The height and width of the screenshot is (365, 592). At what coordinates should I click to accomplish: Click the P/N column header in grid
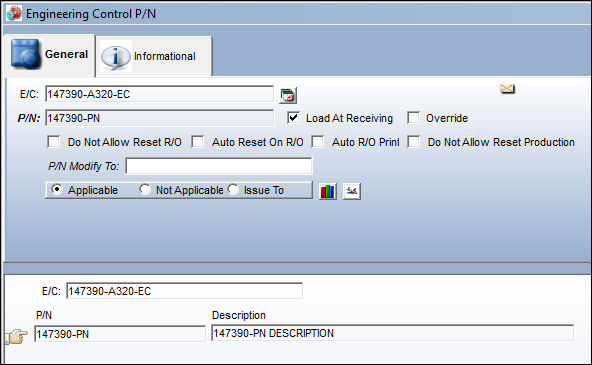tap(44, 315)
